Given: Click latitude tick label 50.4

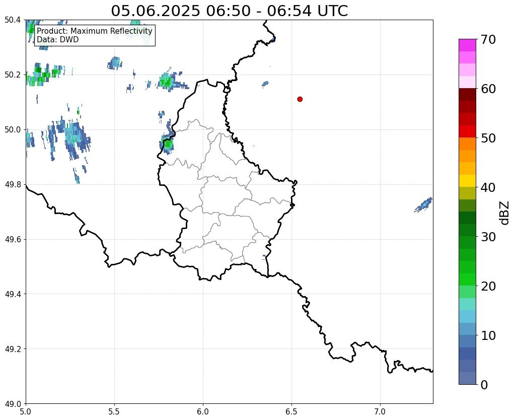Looking at the screenshot, I should tap(13, 20).
